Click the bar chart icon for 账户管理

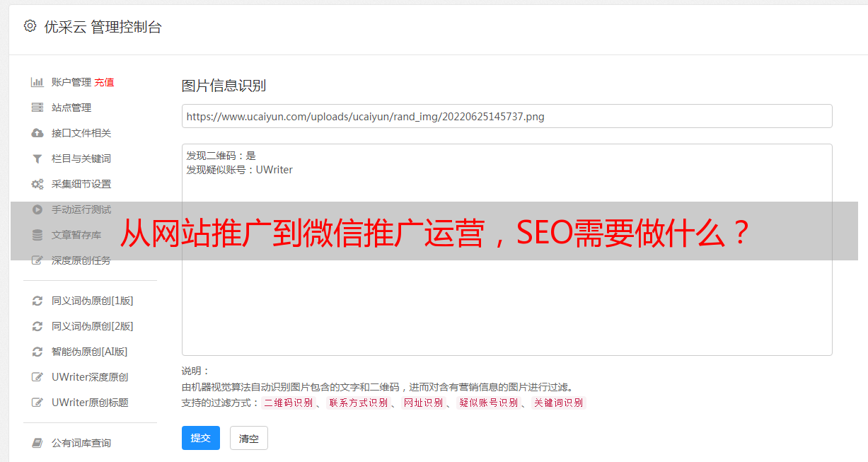(x=37, y=82)
